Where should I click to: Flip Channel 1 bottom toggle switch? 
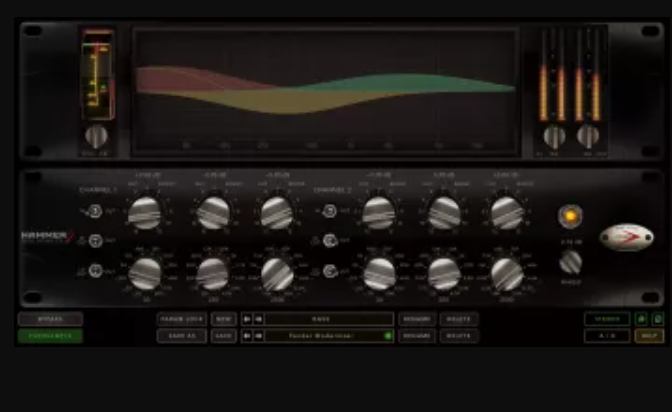95,271
